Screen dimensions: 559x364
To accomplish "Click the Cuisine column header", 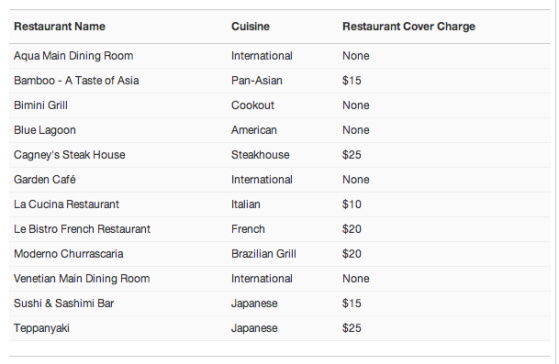I will [x=250, y=26].
